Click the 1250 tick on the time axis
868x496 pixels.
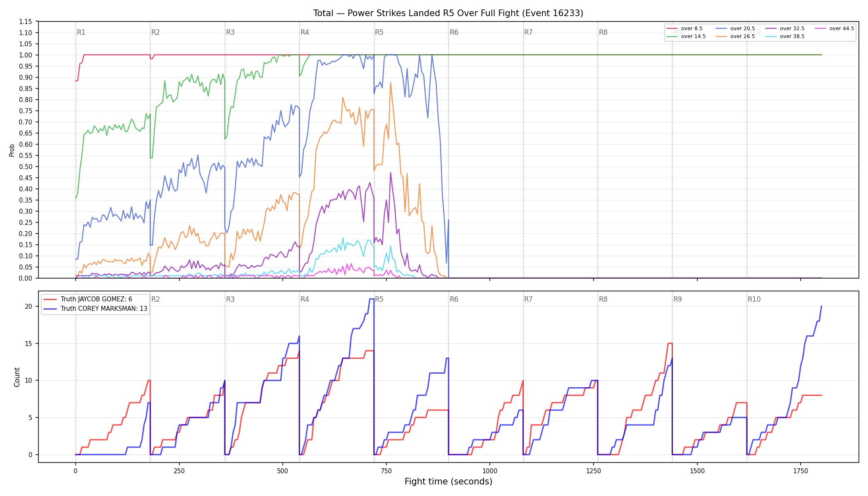(x=594, y=471)
